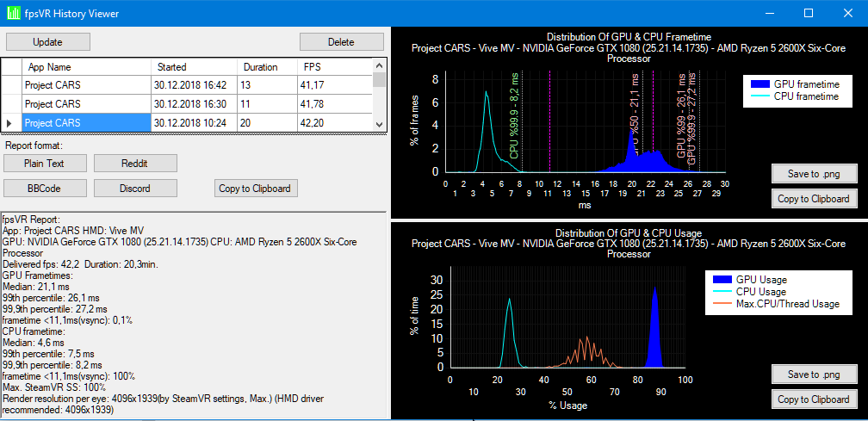Click the Max.CPU/Thread Usage legend entry
The width and height of the screenshot is (868, 421).
(x=777, y=304)
